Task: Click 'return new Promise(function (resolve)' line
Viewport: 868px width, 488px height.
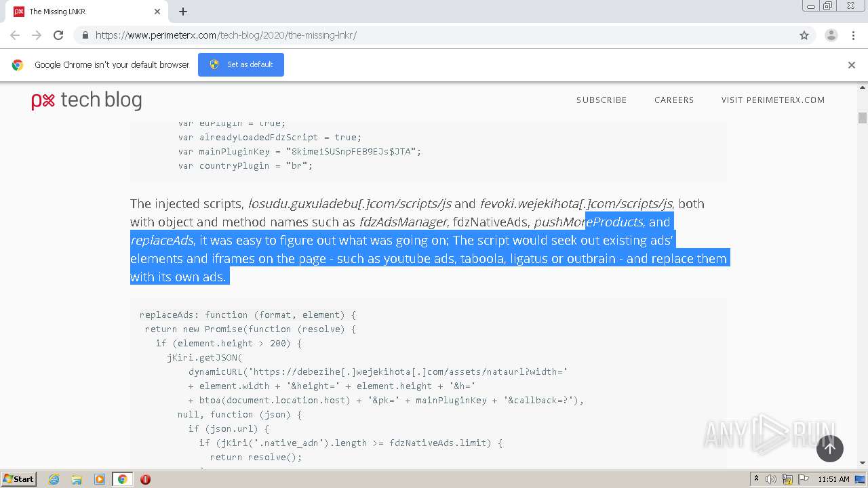Action: click(x=250, y=329)
